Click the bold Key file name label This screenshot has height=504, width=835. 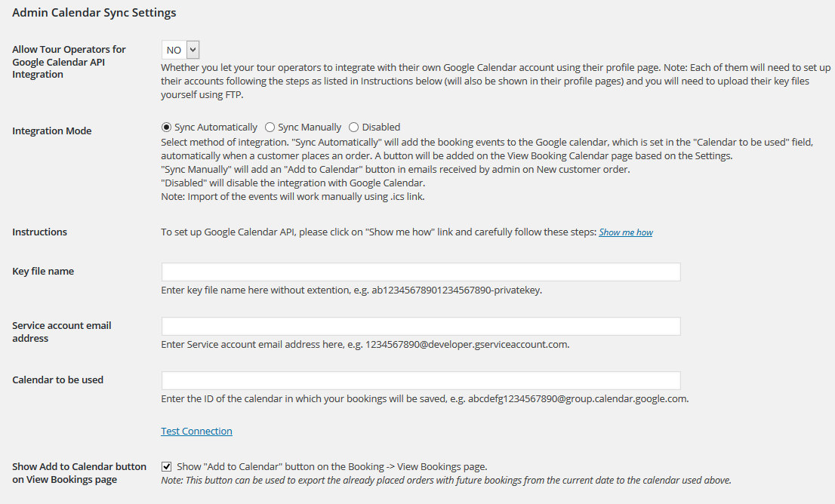[43, 272]
